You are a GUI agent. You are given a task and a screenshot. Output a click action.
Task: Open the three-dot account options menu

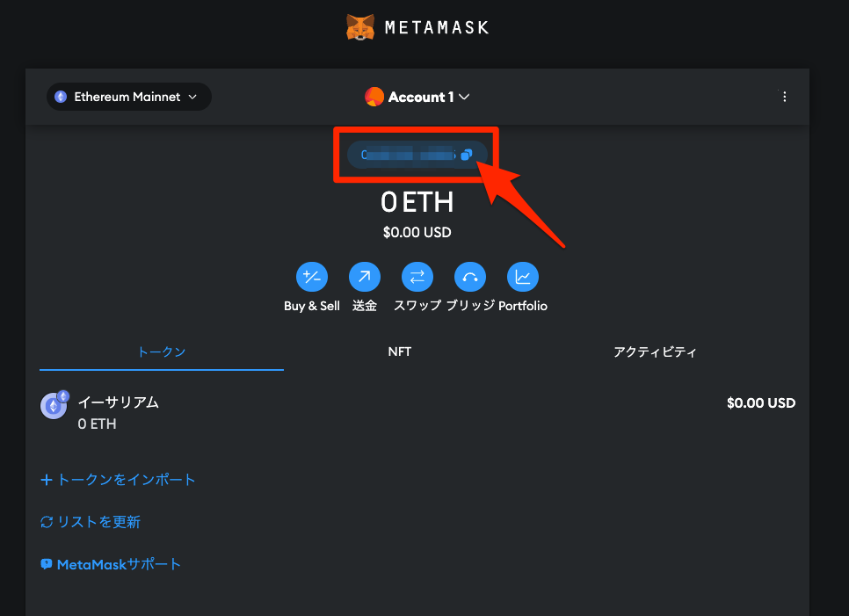point(784,97)
